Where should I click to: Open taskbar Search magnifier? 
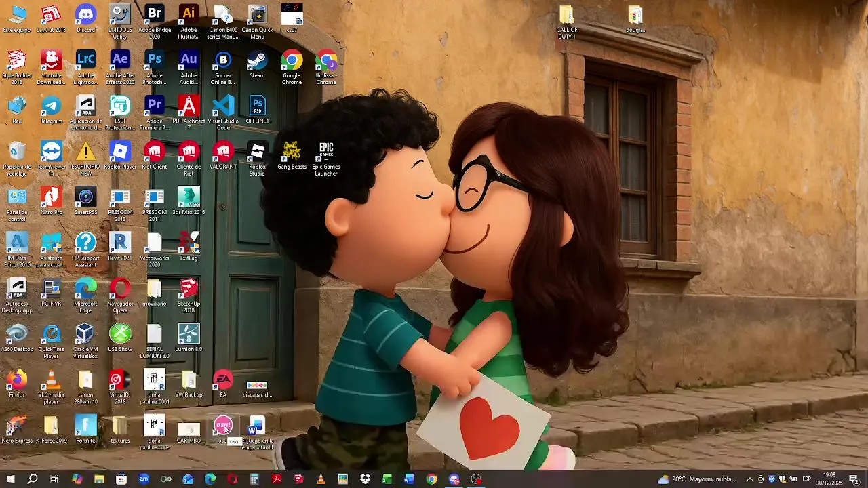point(33,479)
